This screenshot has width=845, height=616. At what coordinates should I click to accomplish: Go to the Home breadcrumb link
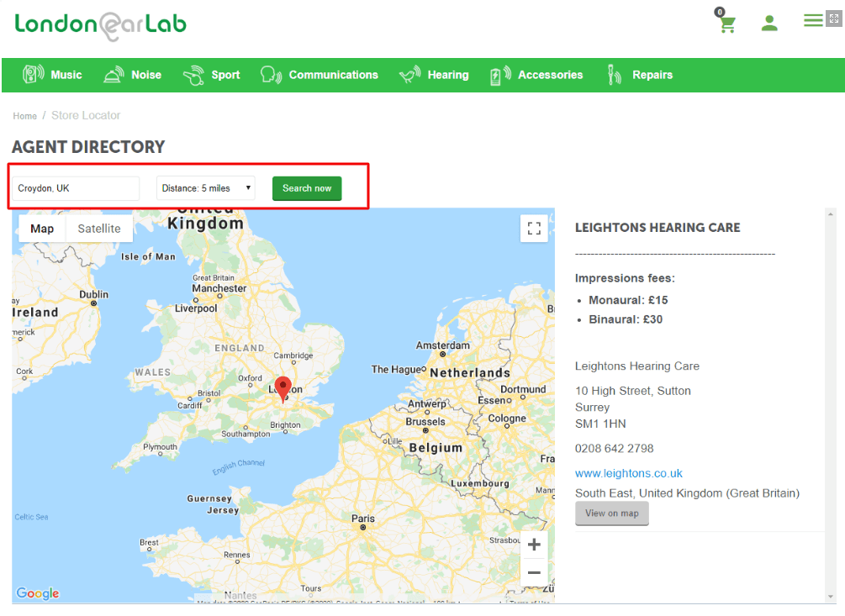point(24,116)
